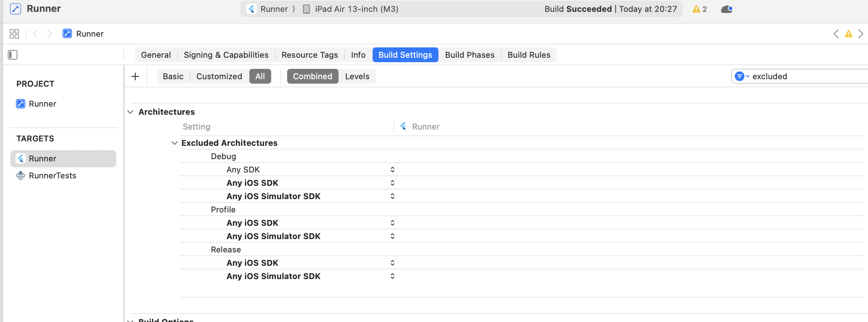Select the Runner project in sidebar
Viewport: 868px width, 322px height.
tap(42, 104)
